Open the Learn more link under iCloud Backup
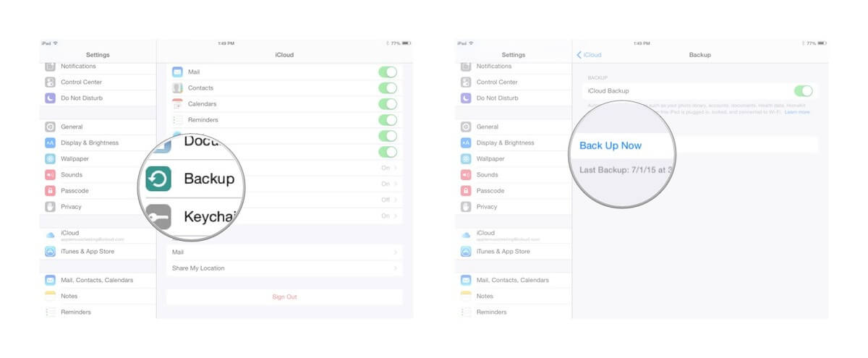Image resolution: width=868 pixels, height=358 pixels. click(797, 112)
